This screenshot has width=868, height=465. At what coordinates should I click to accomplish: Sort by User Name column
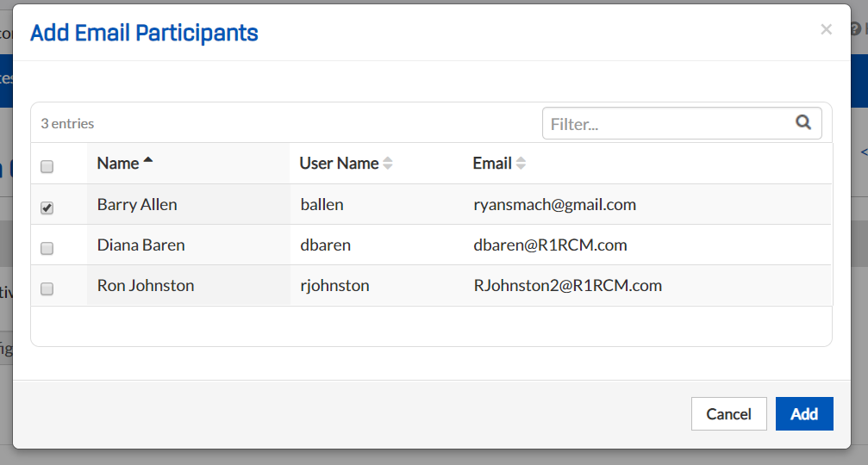click(346, 163)
